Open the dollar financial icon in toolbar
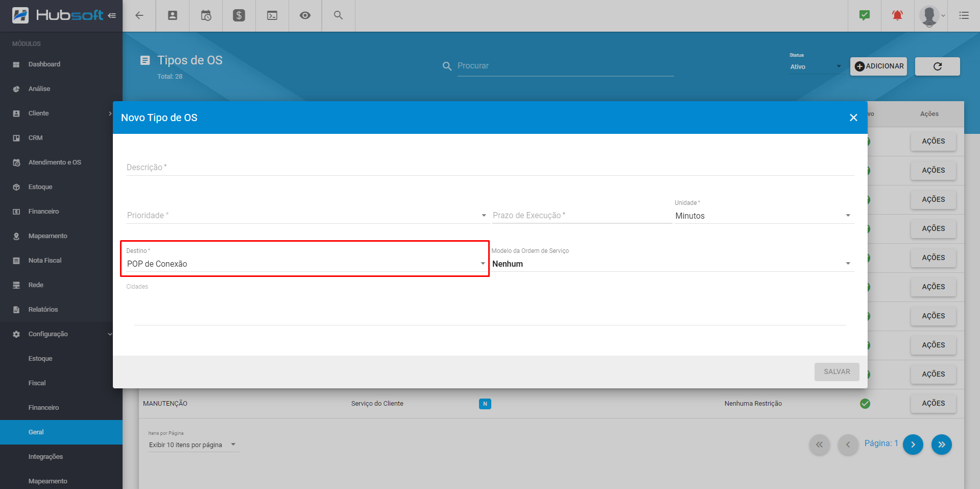 click(239, 15)
